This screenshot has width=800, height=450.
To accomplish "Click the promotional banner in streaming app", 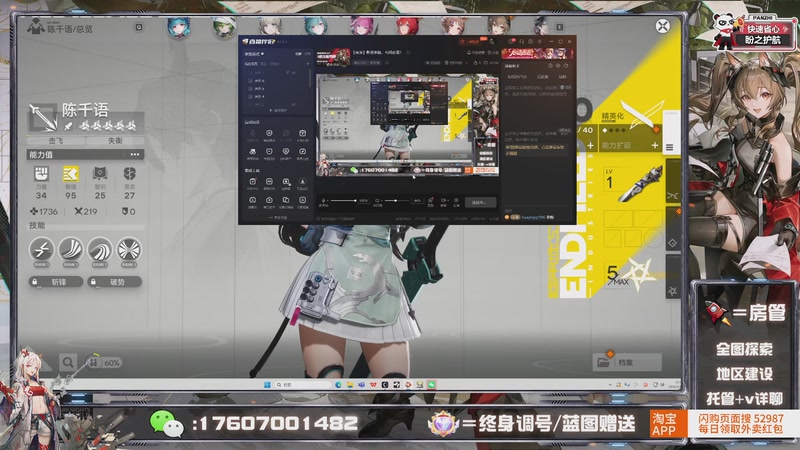I will [x=537, y=53].
